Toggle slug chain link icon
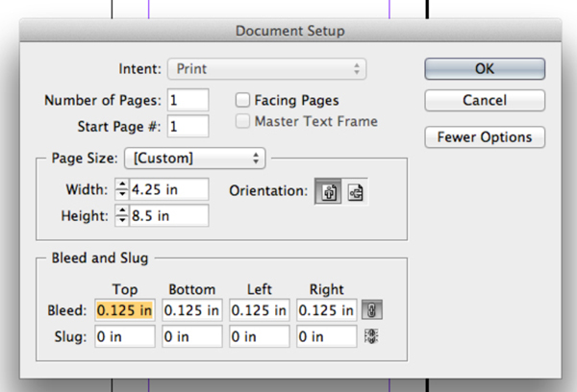Image resolution: width=577 pixels, height=392 pixels. (x=371, y=336)
